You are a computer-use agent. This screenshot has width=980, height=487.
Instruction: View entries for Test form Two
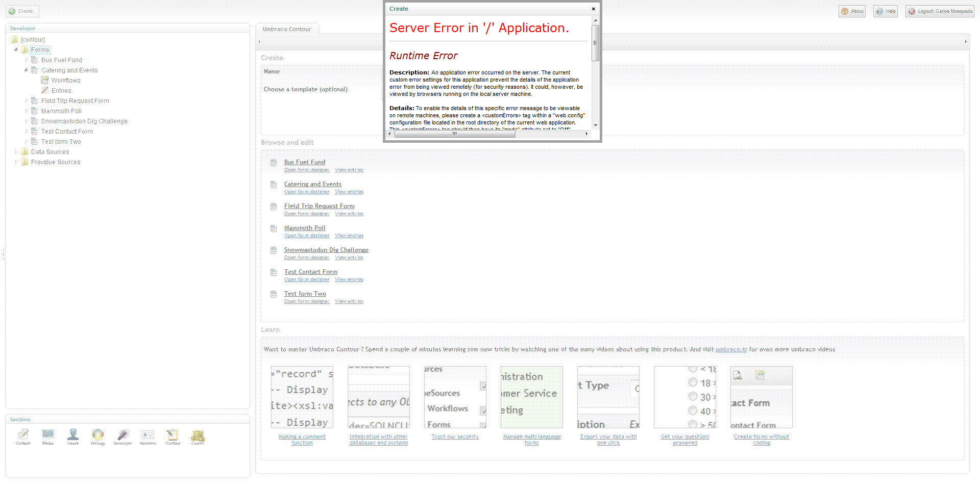coord(349,301)
